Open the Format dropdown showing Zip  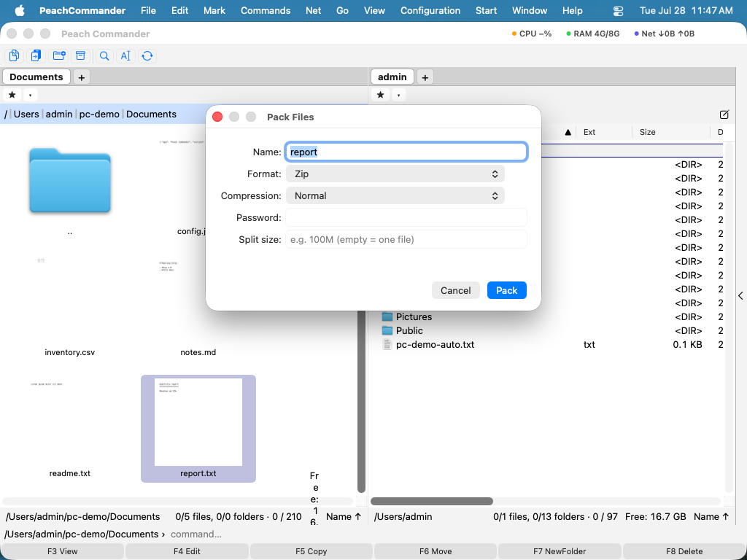pos(395,174)
